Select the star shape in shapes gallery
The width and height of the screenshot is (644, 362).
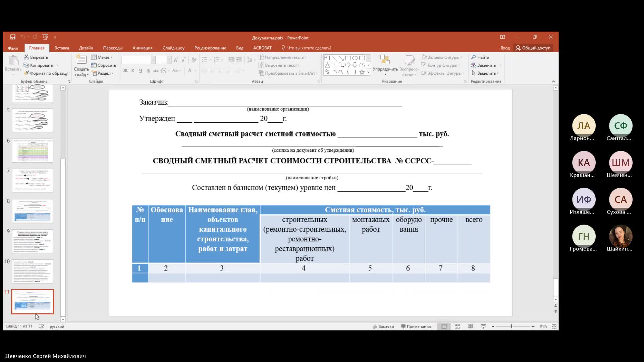pos(362,72)
